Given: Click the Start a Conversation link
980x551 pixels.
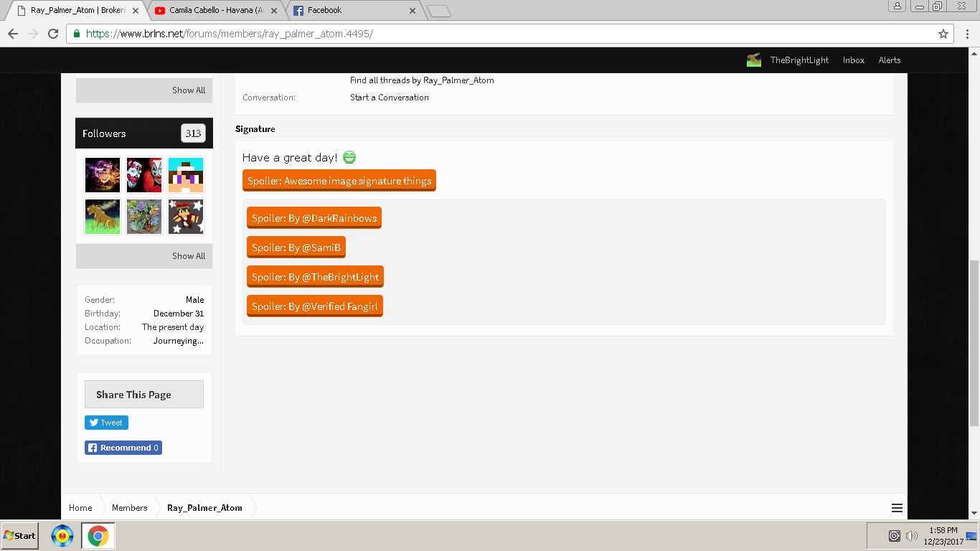Looking at the screenshot, I should pyautogui.click(x=390, y=98).
